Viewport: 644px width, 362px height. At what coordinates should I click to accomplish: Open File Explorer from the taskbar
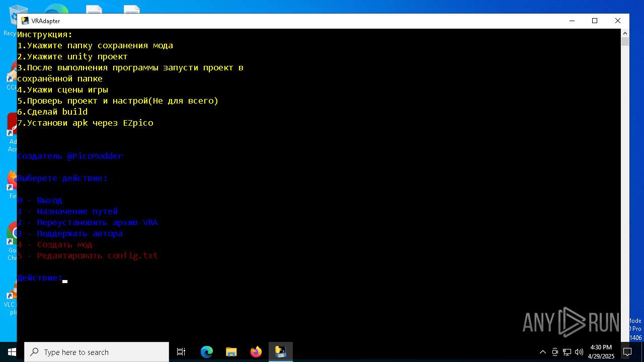(x=231, y=352)
